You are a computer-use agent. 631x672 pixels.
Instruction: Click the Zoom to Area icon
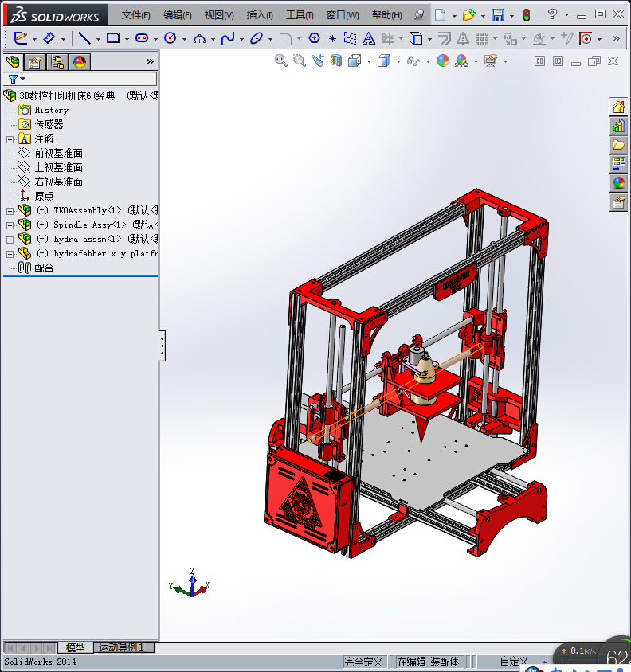[x=299, y=61]
